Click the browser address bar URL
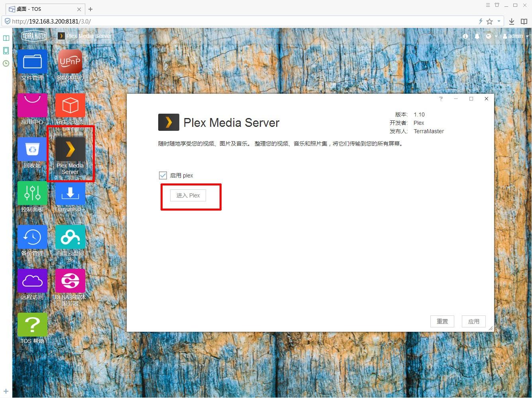This screenshot has width=532, height=398. pos(51,22)
